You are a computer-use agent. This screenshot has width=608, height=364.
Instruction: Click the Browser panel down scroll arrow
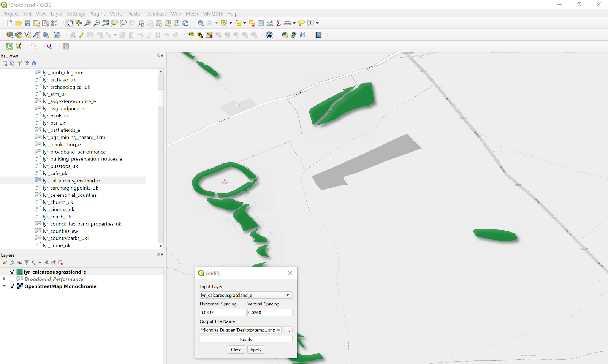point(161,246)
